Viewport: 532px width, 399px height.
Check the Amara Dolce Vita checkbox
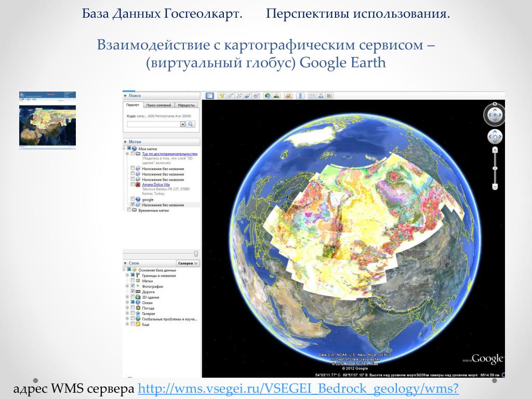click(x=132, y=184)
